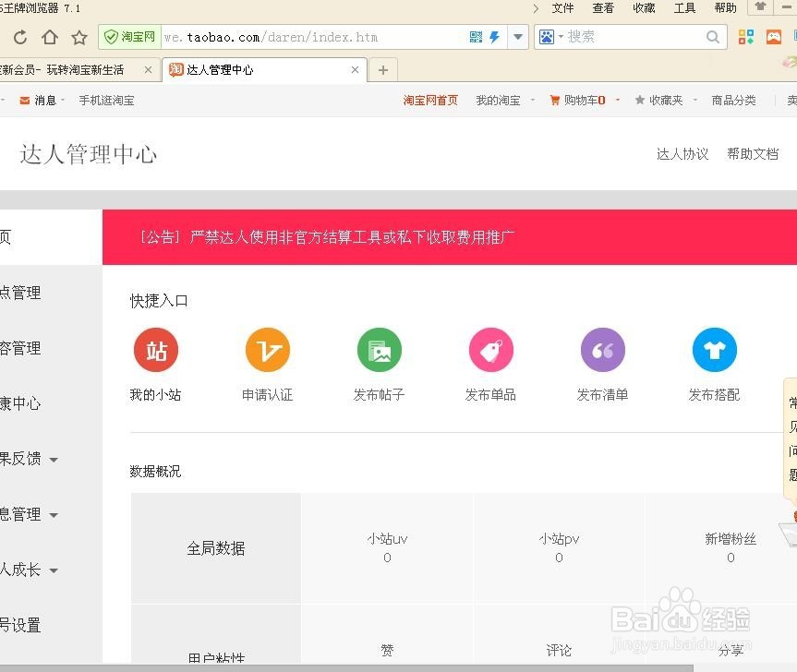Click the pink 发布单品 tag icon

pyautogui.click(x=491, y=350)
